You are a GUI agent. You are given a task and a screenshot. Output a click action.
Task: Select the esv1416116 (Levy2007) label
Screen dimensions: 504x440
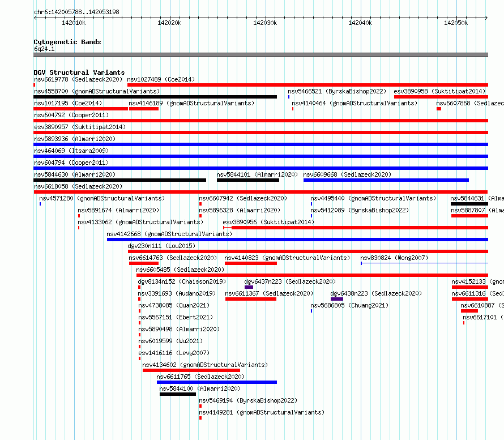(174, 353)
